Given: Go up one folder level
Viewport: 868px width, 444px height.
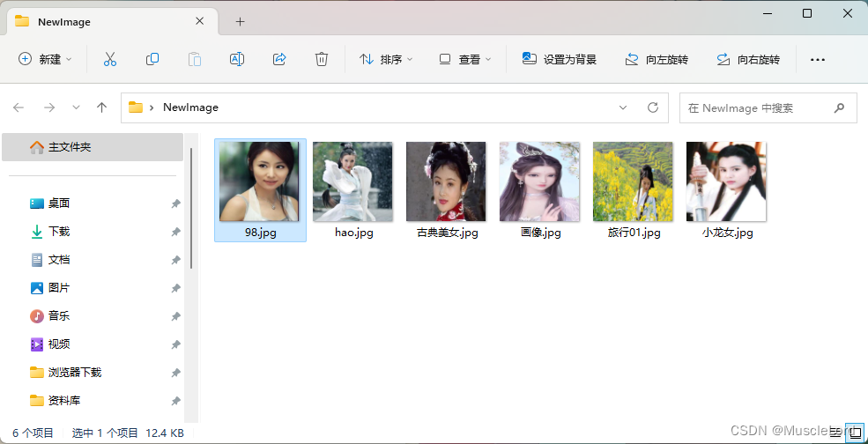Looking at the screenshot, I should tap(101, 107).
